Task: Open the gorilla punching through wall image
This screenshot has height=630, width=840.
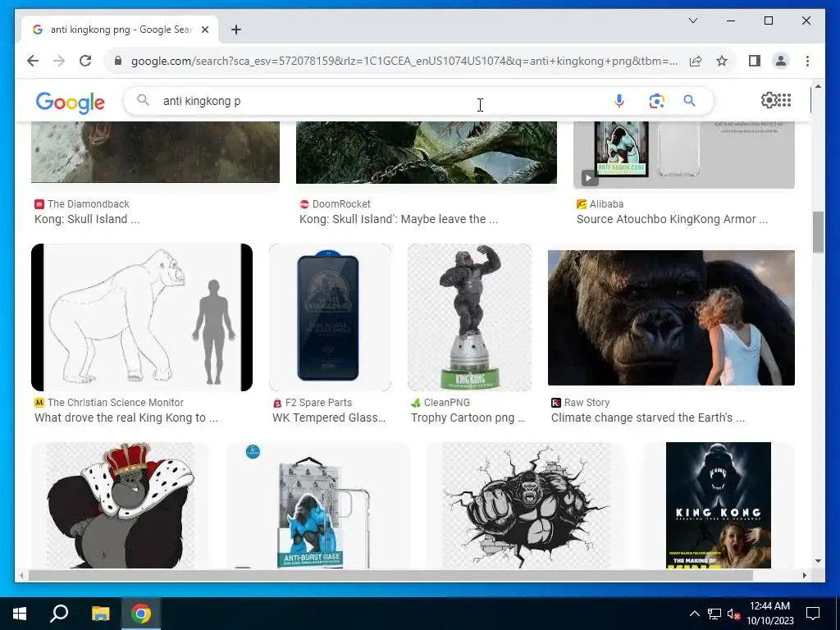Action: (x=526, y=505)
